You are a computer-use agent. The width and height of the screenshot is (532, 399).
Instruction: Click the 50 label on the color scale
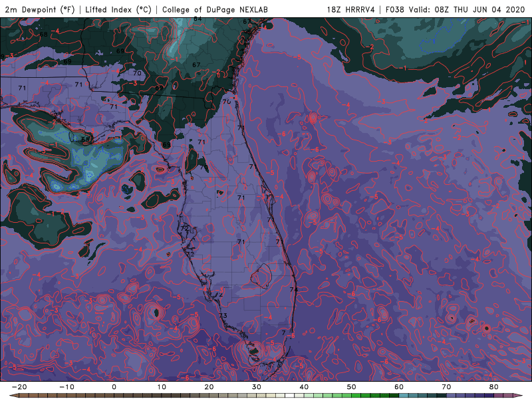[352, 387]
